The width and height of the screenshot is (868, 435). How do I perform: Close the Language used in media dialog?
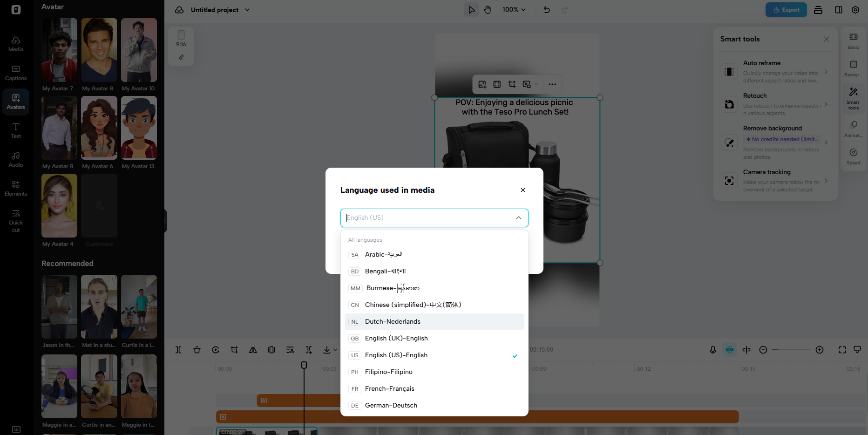coord(523,190)
